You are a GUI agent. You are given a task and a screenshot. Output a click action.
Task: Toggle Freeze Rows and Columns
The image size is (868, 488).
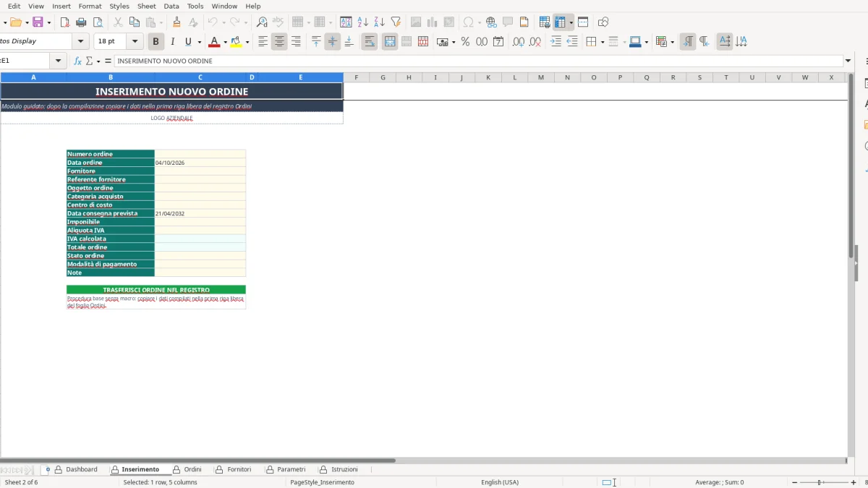tap(561, 22)
